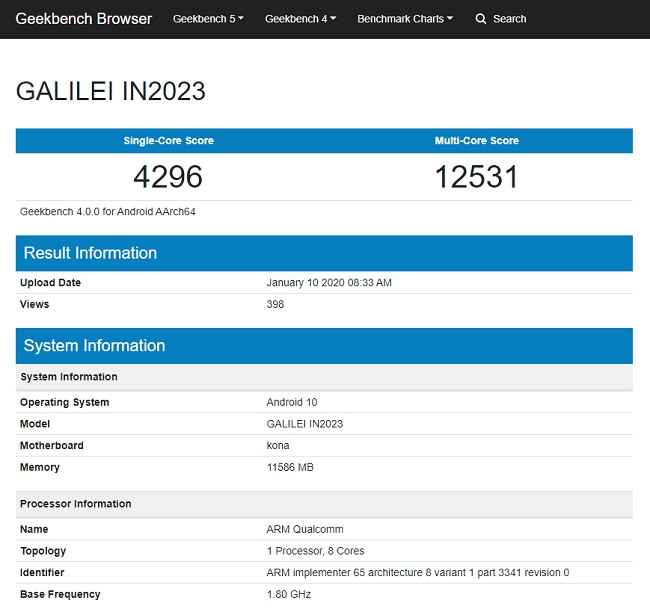Screen dimensions: 650x615
Task: Click the Single-Core Score header
Action: [x=169, y=140]
